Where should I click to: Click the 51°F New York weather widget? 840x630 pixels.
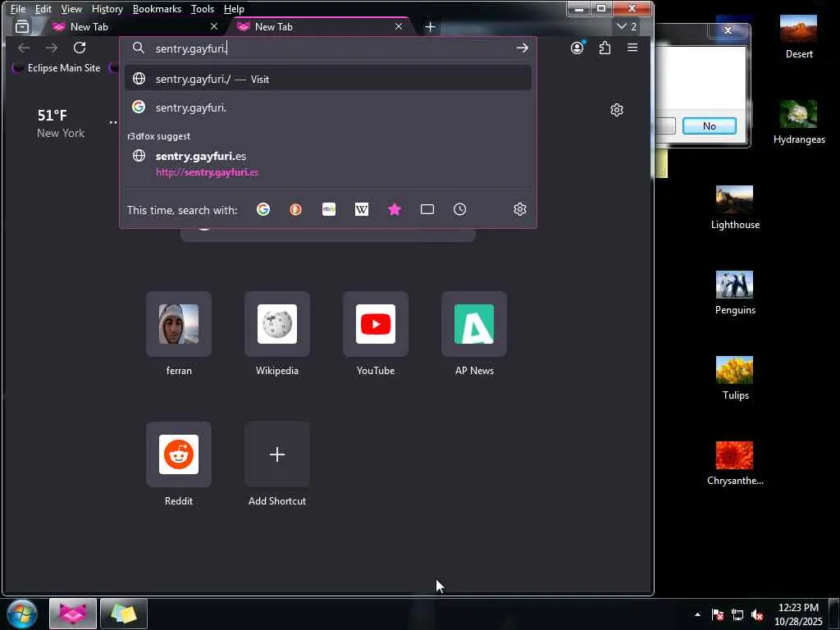pyautogui.click(x=61, y=124)
